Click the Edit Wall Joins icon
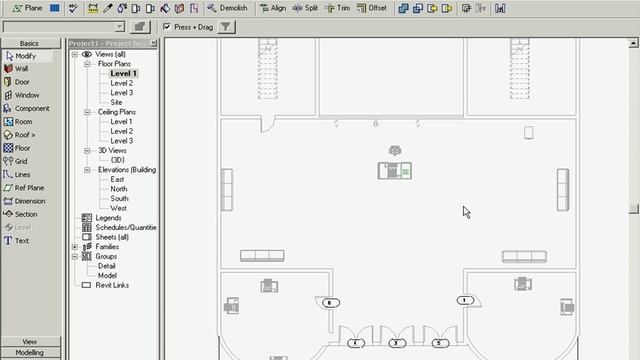The height and width of the screenshot is (360, 640). coord(466,8)
